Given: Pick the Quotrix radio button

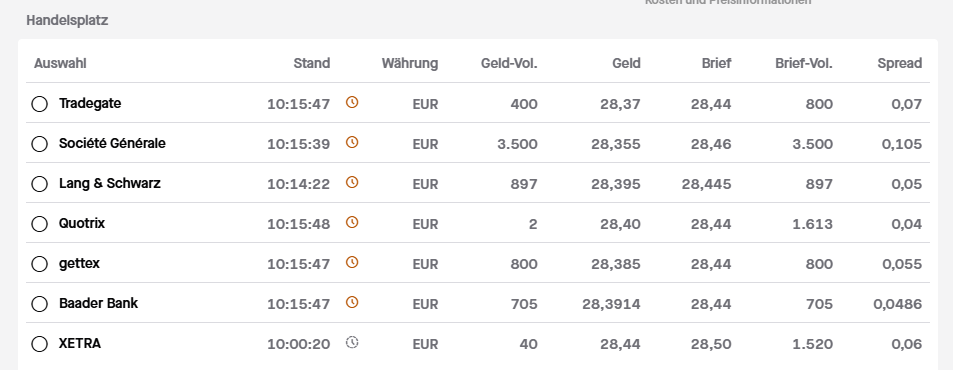Looking at the screenshot, I should (x=40, y=224).
